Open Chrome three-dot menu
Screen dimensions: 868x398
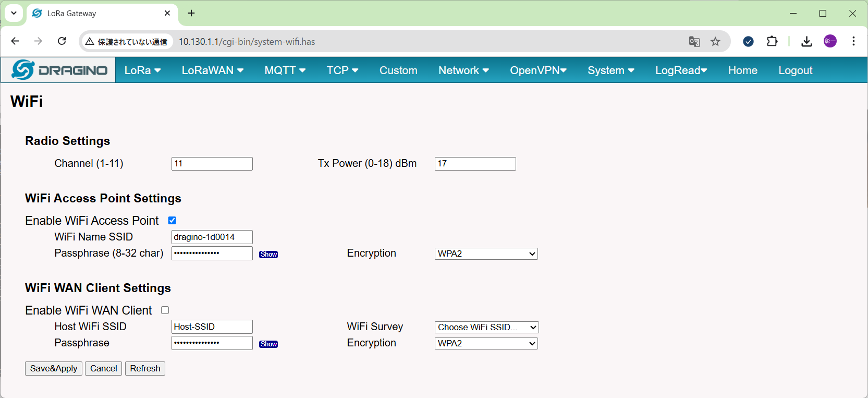coord(853,41)
